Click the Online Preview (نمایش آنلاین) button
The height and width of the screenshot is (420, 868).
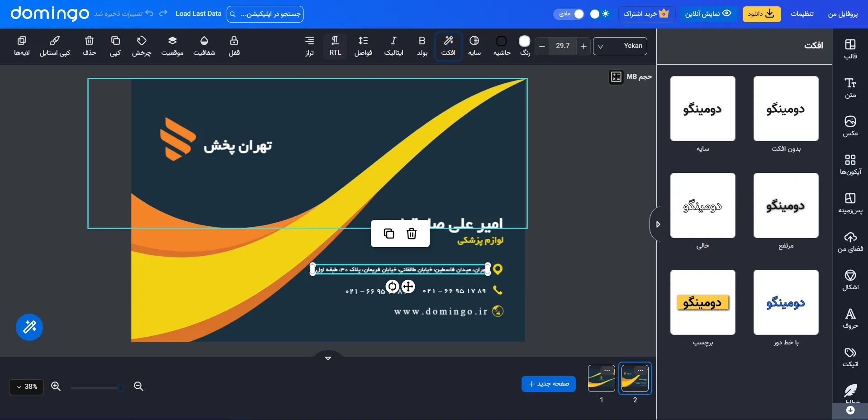tap(708, 14)
